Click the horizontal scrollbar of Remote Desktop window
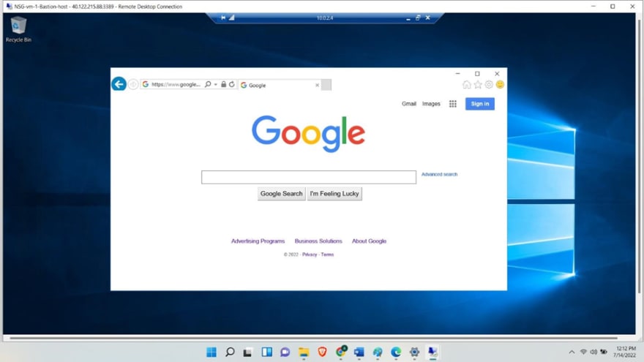The width and height of the screenshot is (644, 362). click(314, 338)
